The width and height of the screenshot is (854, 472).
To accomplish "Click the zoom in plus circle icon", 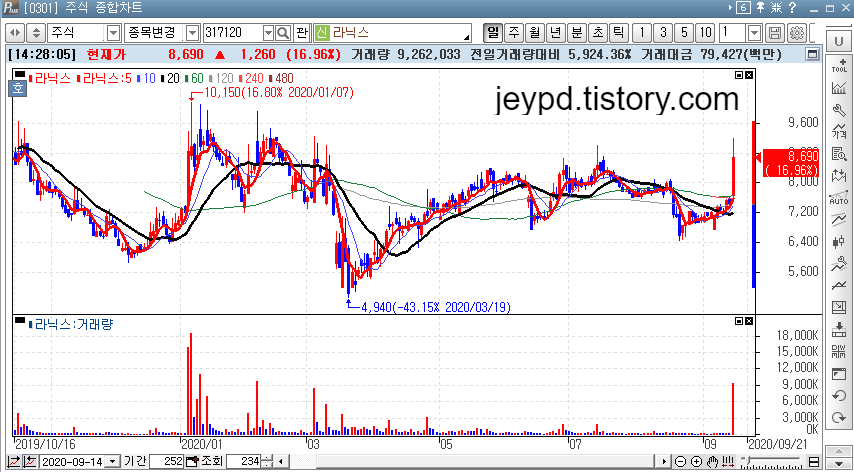I will (x=696, y=462).
